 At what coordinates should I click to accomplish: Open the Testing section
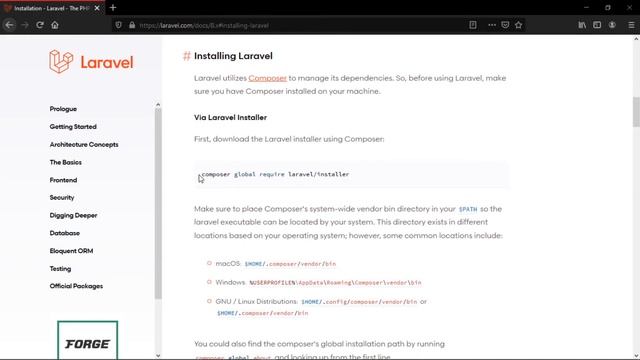[x=60, y=269]
